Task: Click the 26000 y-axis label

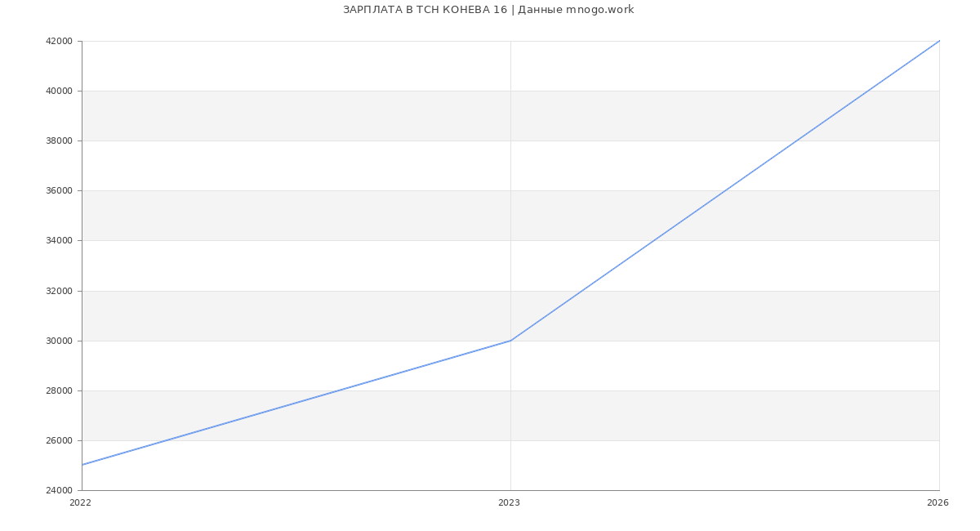Action: tap(59, 440)
